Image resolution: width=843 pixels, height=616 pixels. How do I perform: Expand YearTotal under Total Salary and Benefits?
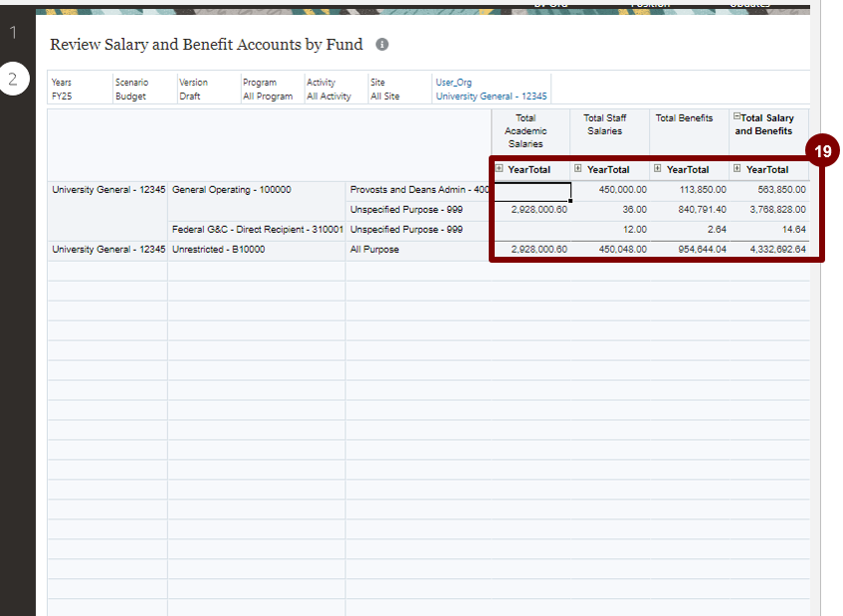coord(738,169)
